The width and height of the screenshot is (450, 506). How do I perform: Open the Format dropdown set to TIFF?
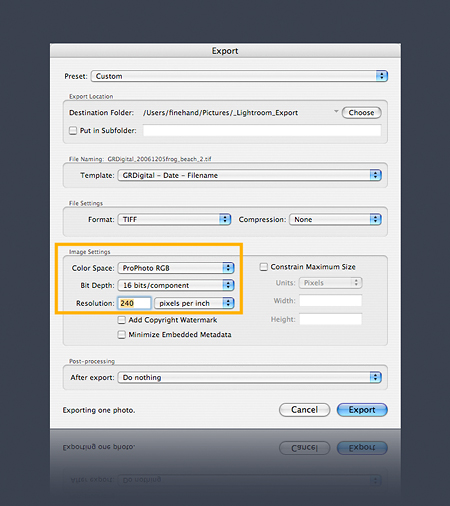[x=174, y=219]
